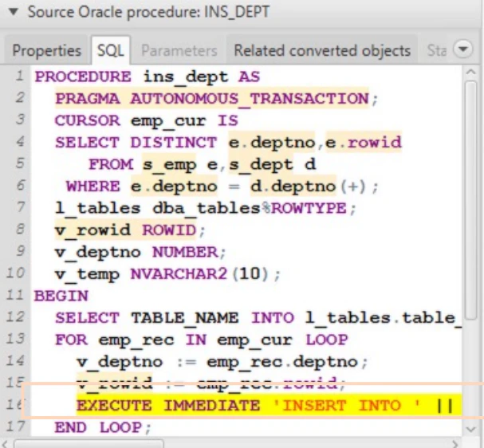Click 'l_tables dba_tables%ROWTYPE' declaration
484x448 pixels.
[201, 209]
